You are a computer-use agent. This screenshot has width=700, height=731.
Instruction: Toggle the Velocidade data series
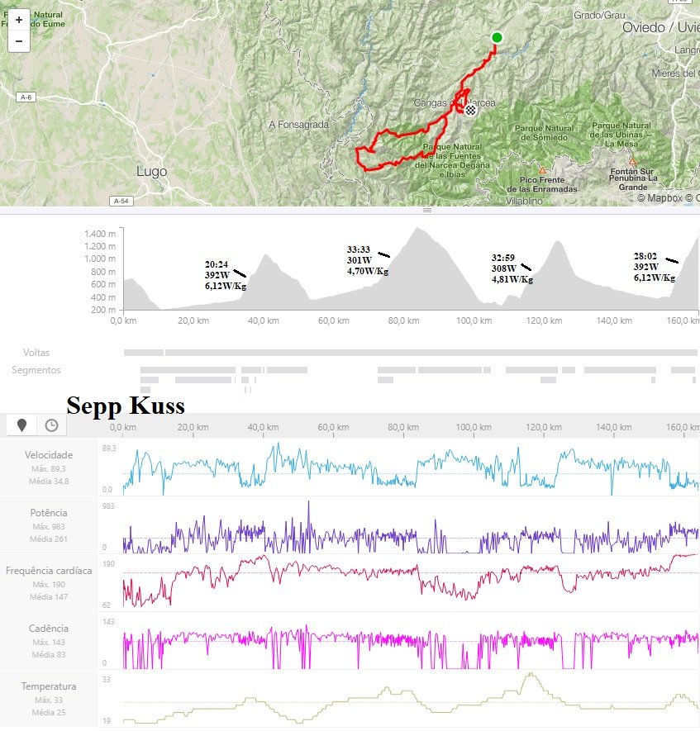(x=48, y=455)
